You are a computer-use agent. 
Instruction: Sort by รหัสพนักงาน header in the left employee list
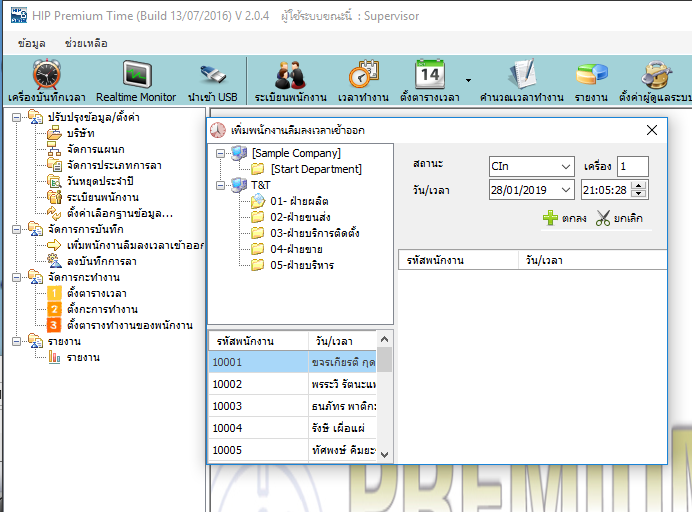(x=259, y=341)
